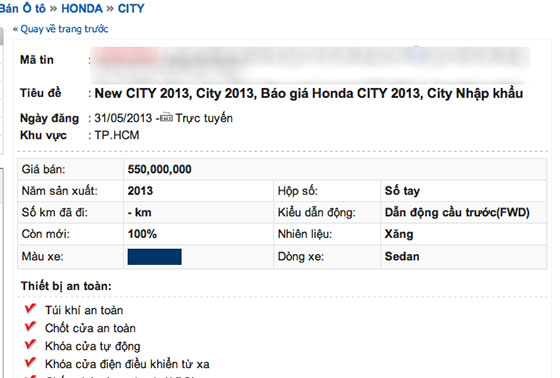Go to the HONDA breadcrumb category
560x378 pixels.
pyautogui.click(x=82, y=8)
